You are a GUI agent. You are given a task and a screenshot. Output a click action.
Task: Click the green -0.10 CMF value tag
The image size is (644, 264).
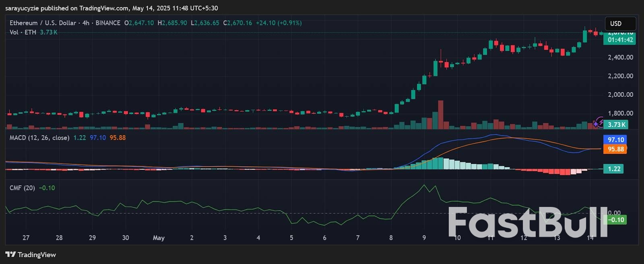[x=616, y=220]
